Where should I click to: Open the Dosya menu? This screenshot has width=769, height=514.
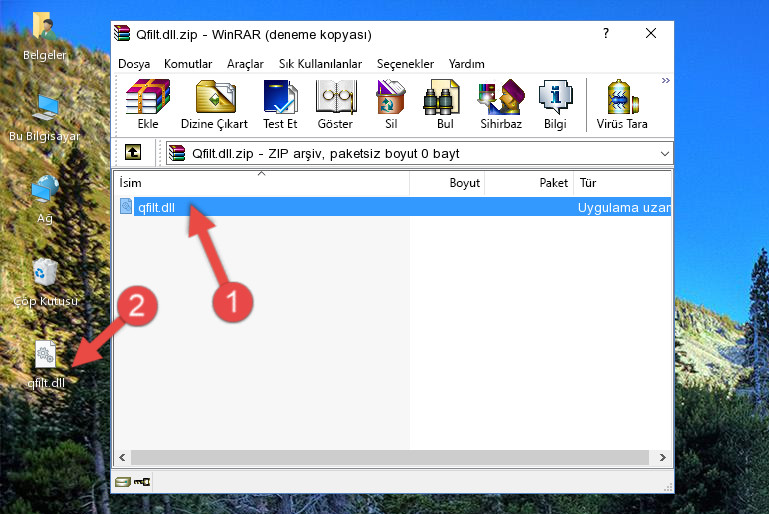[x=134, y=64]
